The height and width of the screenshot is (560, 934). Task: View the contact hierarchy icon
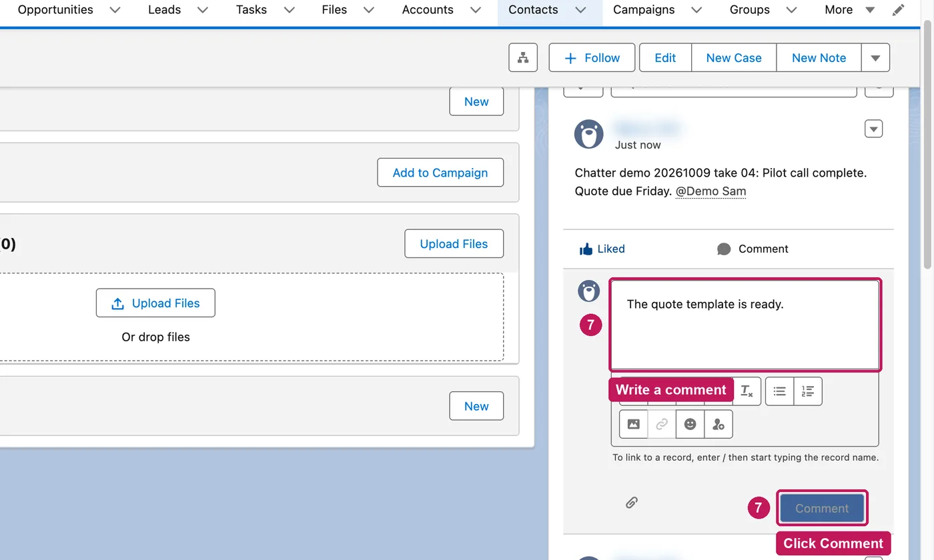coord(523,58)
